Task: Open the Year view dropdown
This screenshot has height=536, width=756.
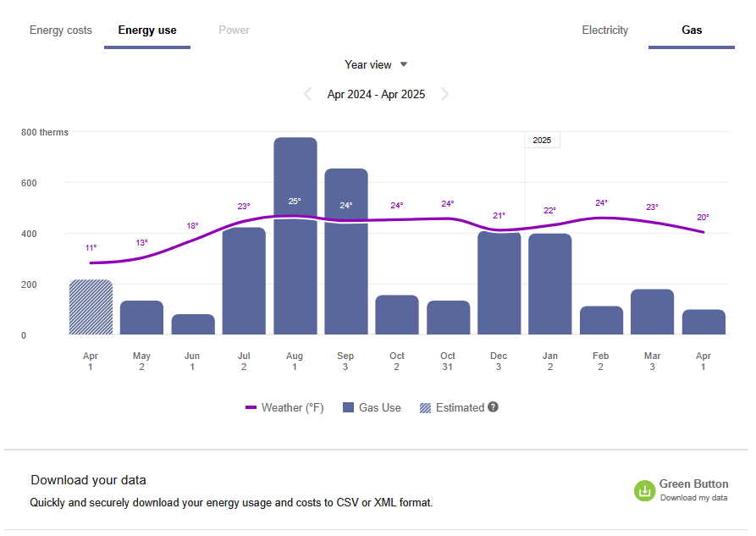Action: tap(376, 64)
